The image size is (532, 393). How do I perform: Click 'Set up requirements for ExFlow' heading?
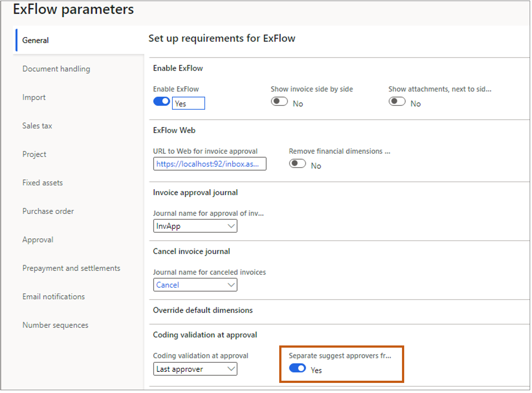[222, 38]
